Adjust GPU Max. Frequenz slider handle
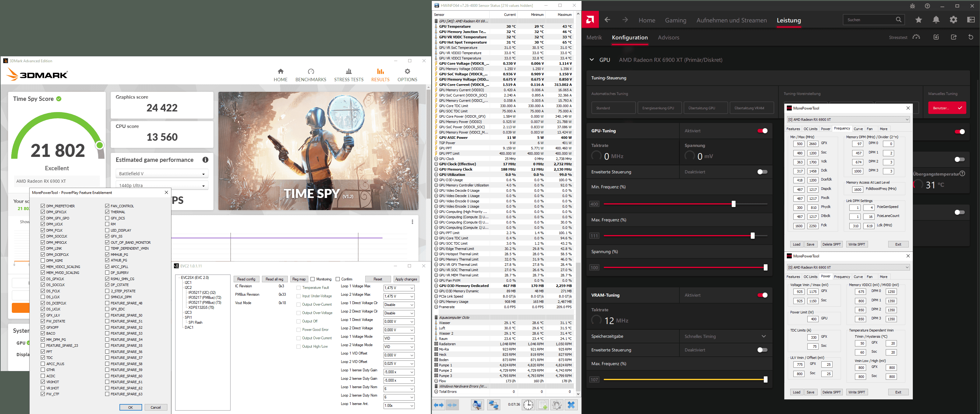980x414 pixels. pos(752,236)
